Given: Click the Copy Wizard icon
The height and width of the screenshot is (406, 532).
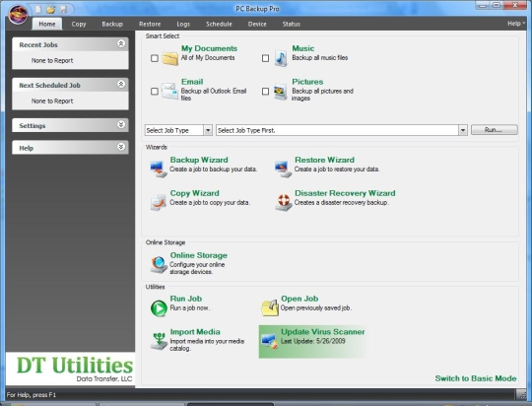Looking at the screenshot, I should point(159,202).
